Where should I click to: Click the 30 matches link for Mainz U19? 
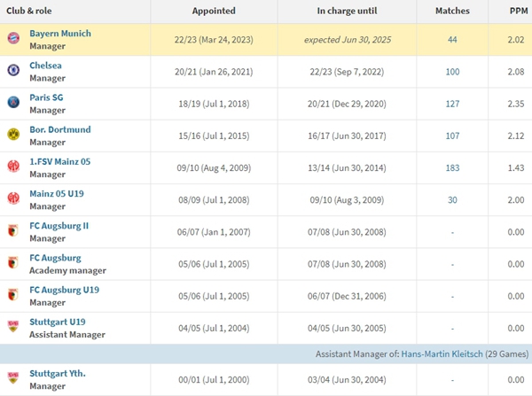(452, 200)
